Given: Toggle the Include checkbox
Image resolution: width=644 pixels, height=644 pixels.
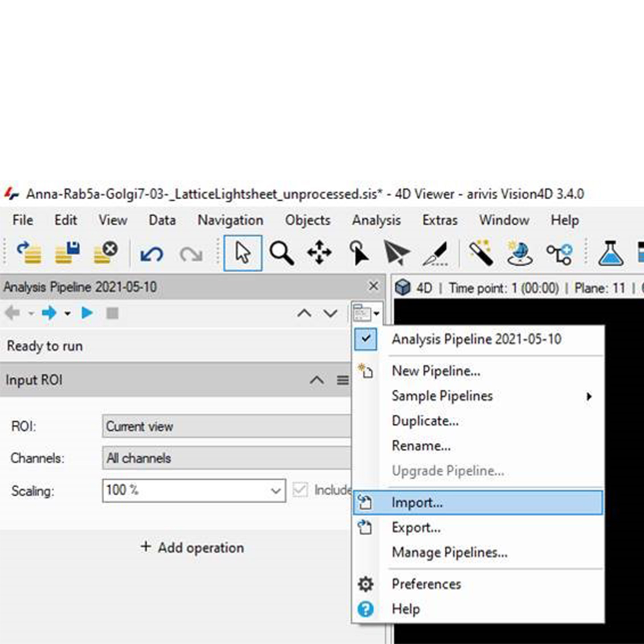Looking at the screenshot, I should (300, 490).
